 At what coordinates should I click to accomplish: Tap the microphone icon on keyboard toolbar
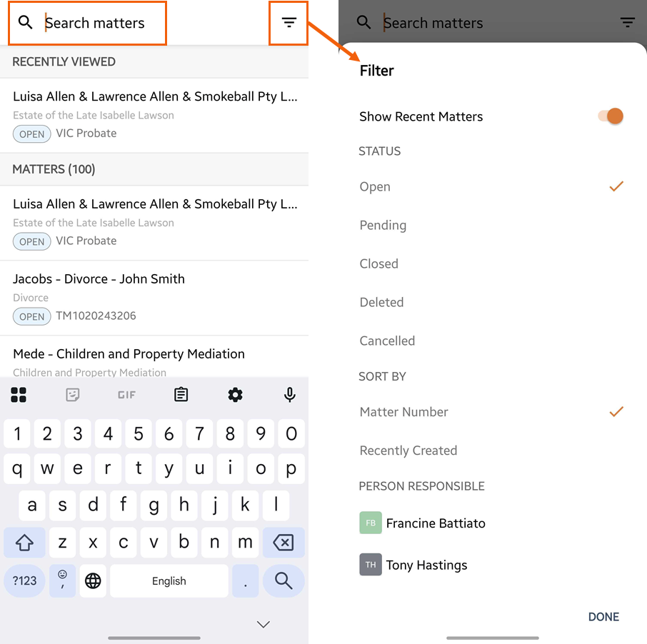[x=289, y=395]
